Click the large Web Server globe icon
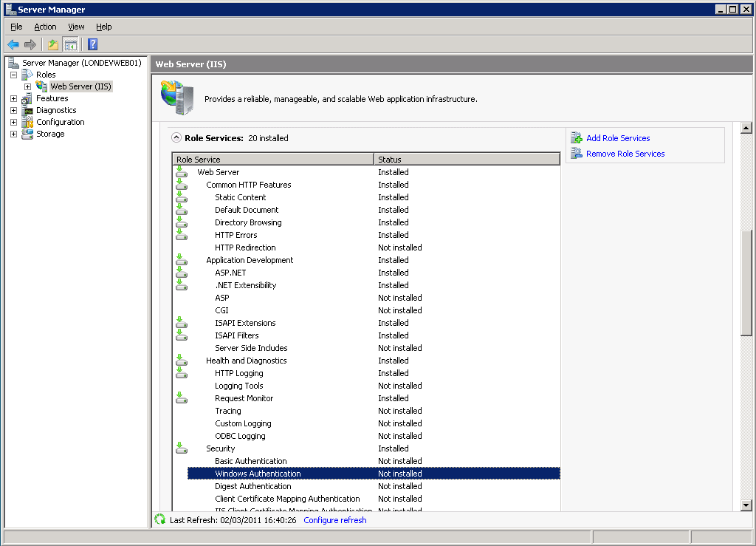The image size is (756, 546). (x=177, y=98)
